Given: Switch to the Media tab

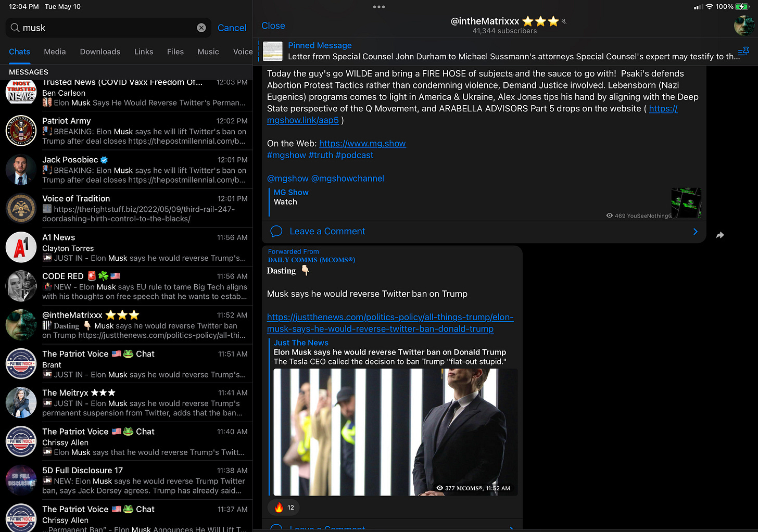Looking at the screenshot, I should point(55,52).
